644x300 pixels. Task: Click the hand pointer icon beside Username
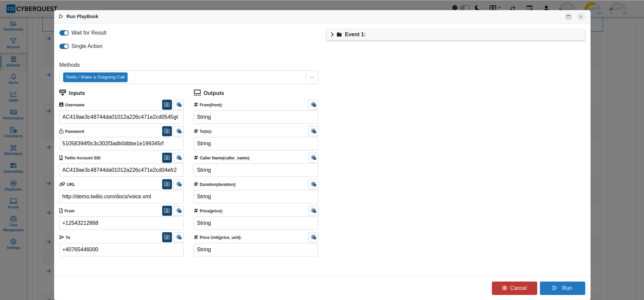[179, 105]
